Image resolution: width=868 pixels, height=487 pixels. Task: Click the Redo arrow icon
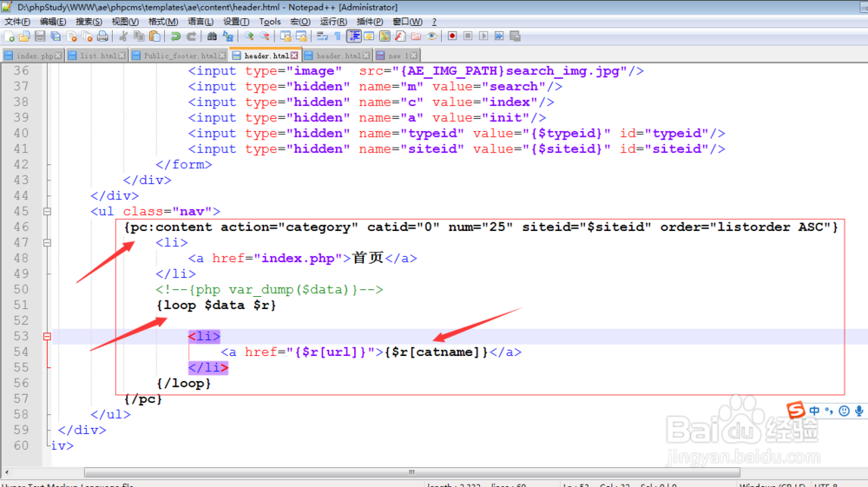pos(191,36)
